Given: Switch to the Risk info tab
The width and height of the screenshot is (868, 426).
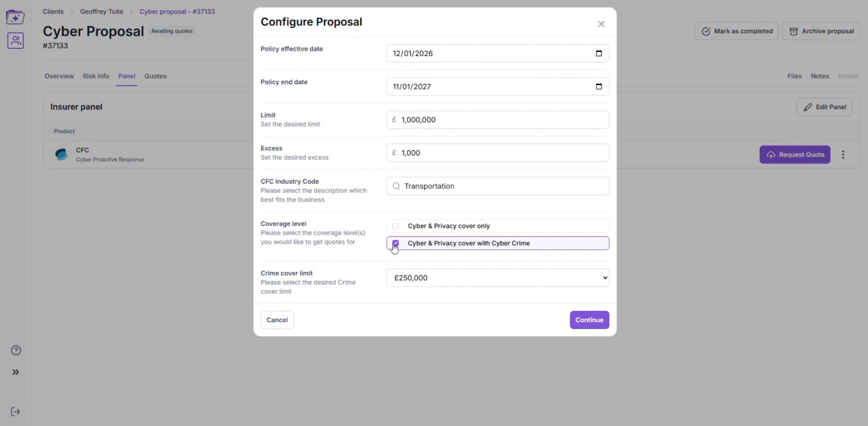Looking at the screenshot, I should (x=96, y=76).
